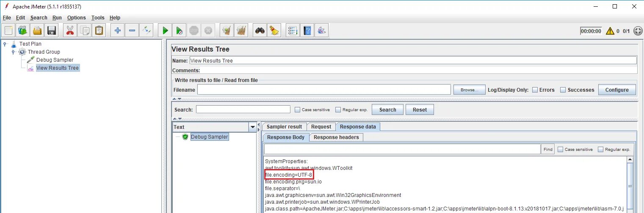
Task: Click the Expand All plus icon
Action: [x=118, y=30]
